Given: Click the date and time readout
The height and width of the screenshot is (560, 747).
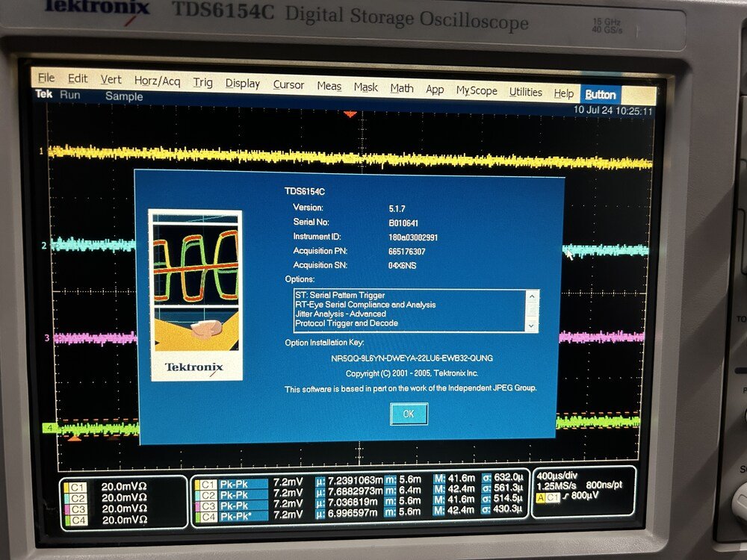Looking at the screenshot, I should [x=613, y=111].
